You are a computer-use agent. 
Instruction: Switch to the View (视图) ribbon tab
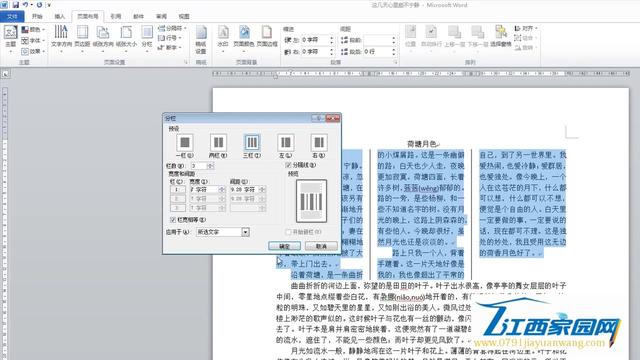coord(184,16)
